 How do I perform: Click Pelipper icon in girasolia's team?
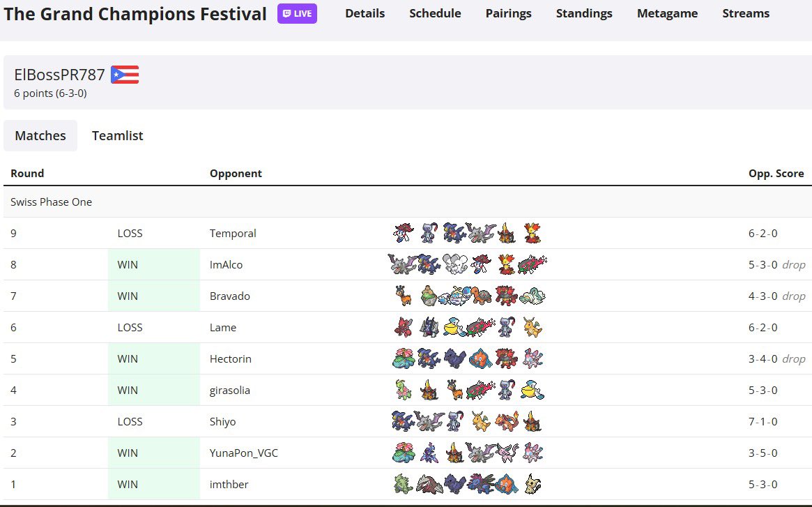click(533, 391)
